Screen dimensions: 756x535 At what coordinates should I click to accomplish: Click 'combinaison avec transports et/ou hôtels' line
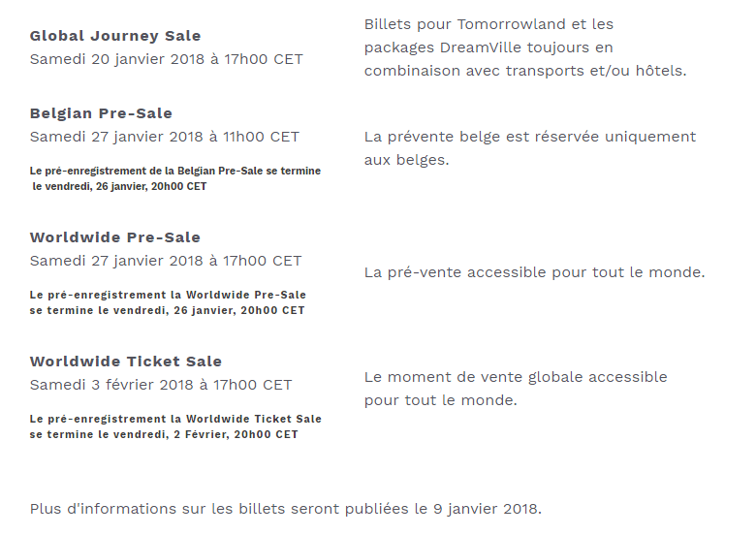[525, 72]
